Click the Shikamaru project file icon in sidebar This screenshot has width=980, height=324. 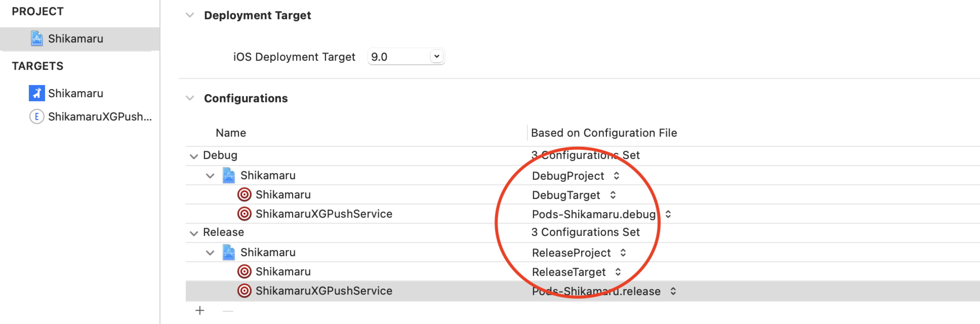click(36, 39)
